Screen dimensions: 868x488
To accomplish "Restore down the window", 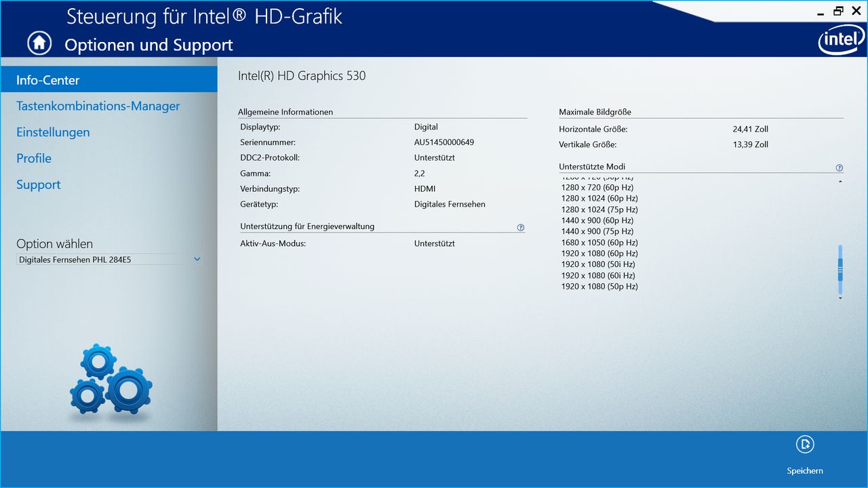I will click(x=839, y=11).
